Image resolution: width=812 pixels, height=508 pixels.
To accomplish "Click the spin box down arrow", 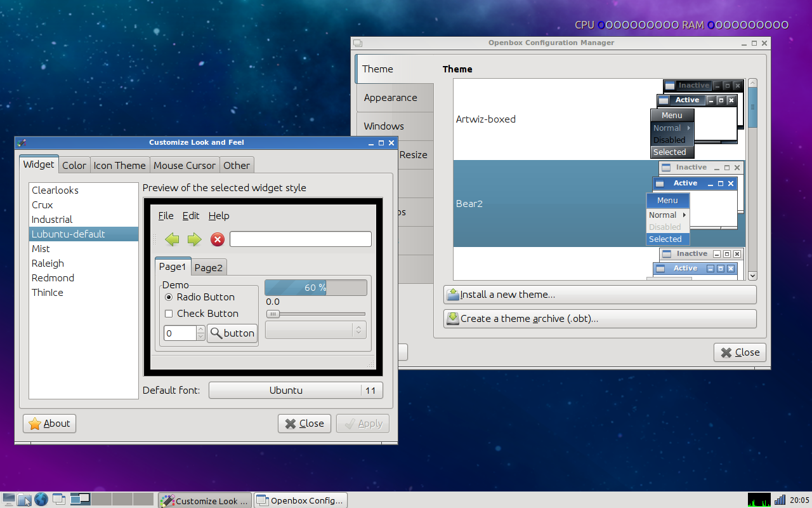I will [201, 337].
